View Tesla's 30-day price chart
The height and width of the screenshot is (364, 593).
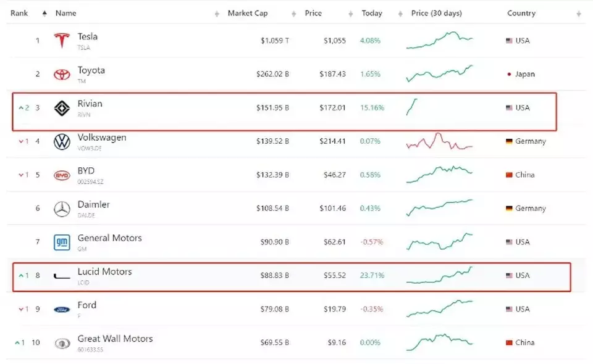(x=439, y=40)
